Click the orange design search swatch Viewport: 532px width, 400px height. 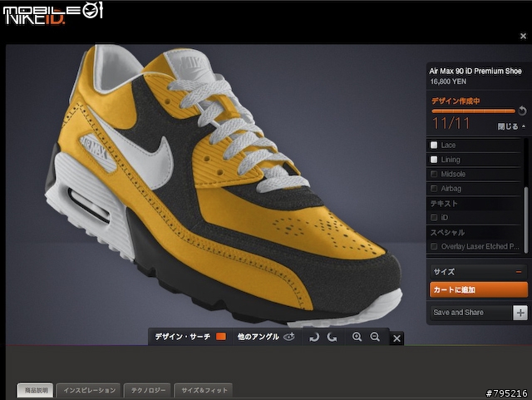pos(221,337)
